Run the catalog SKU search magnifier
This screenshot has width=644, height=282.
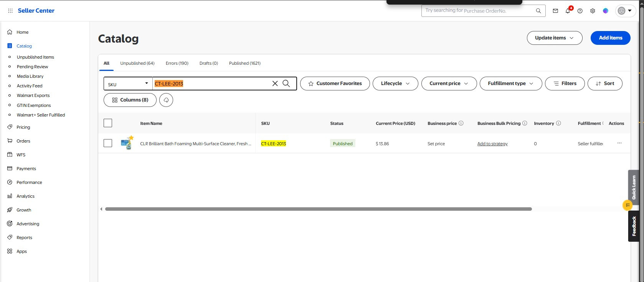coord(286,84)
